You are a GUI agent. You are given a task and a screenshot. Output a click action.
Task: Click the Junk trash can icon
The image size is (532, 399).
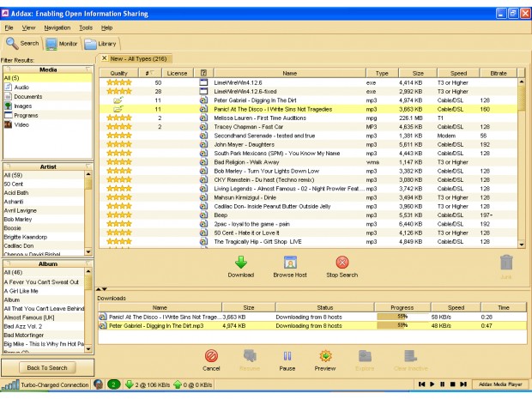[x=506, y=263]
